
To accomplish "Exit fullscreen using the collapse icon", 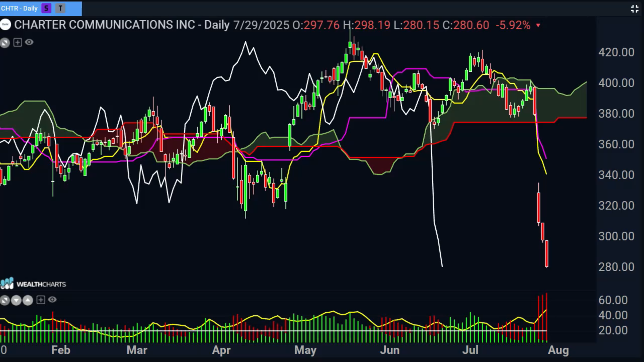I will [x=634, y=9].
